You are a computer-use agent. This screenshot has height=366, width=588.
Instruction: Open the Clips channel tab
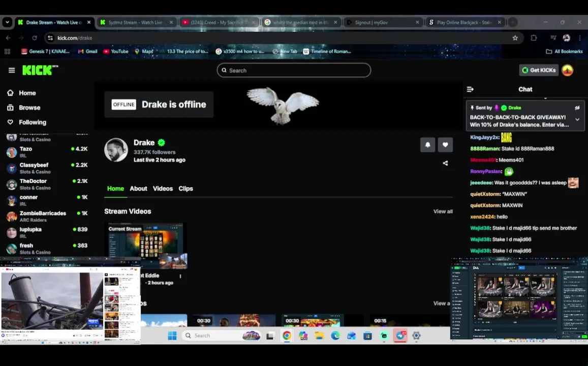[x=185, y=189]
